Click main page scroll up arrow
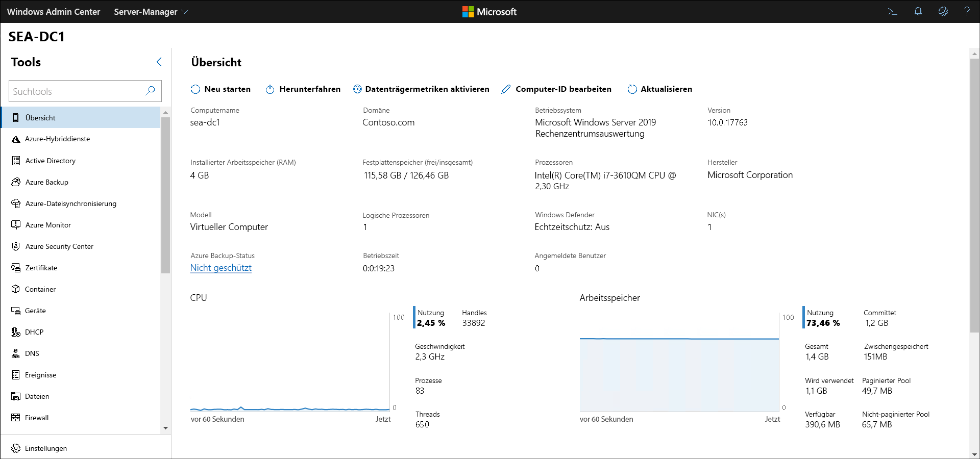980x459 pixels. pos(974,54)
